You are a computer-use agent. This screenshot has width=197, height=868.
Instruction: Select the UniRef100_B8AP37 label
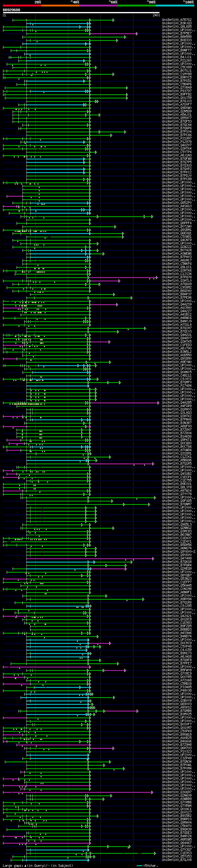tap(177, 294)
